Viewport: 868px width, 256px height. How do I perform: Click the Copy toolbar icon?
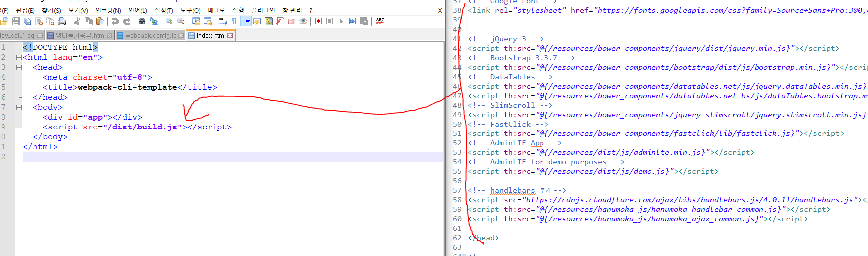89,21
